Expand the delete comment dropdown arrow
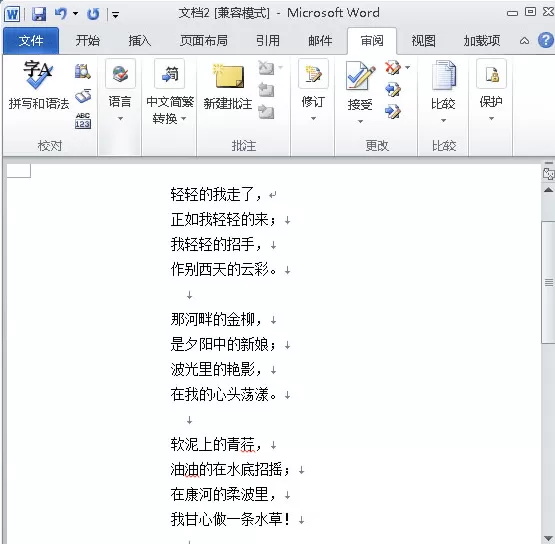 281,68
